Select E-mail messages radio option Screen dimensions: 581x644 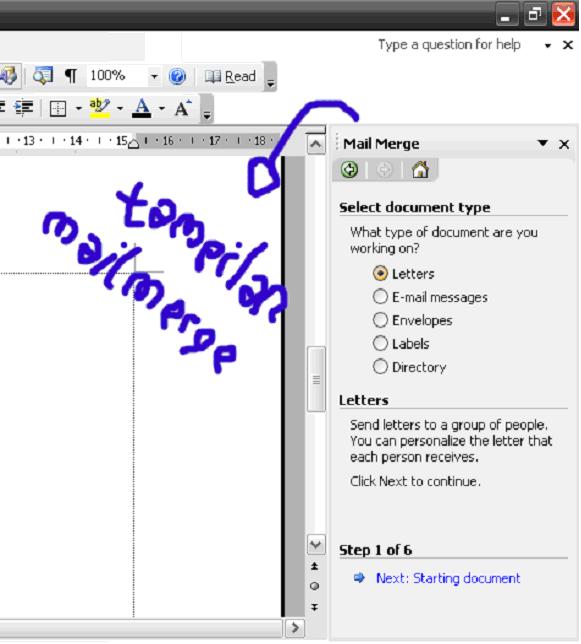click(380, 297)
